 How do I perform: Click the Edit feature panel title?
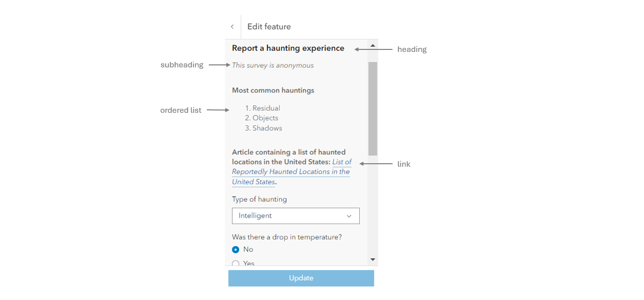269,27
